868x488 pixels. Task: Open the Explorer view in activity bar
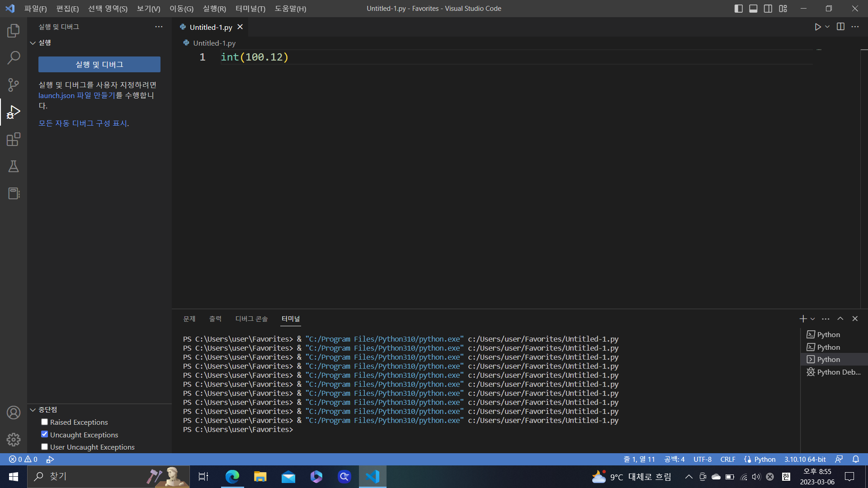[14, 31]
